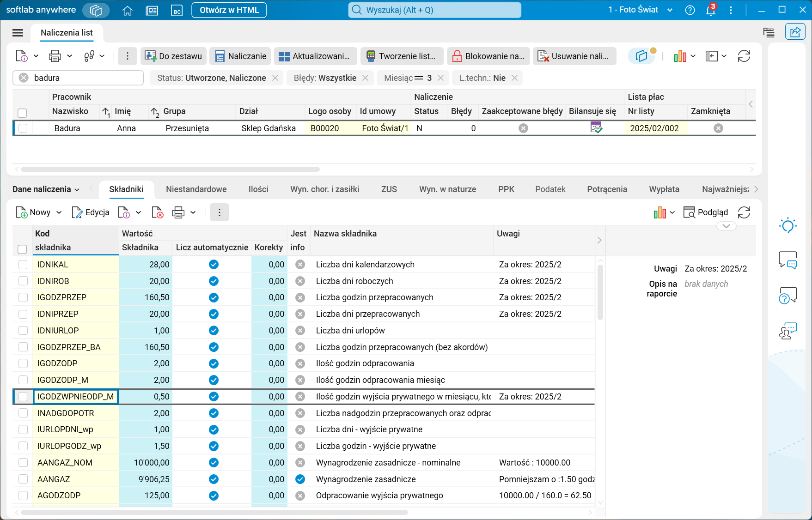Click the notifications bell icon
Image resolution: width=812 pixels, height=520 pixels.
(710, 10)
